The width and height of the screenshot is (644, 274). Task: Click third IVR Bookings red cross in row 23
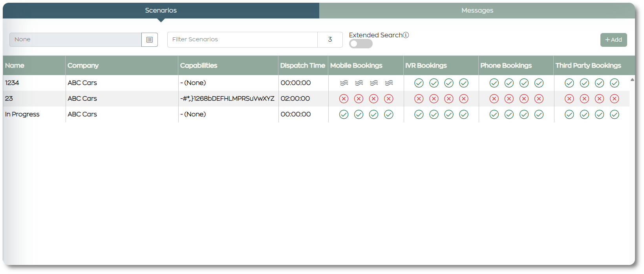449,99
